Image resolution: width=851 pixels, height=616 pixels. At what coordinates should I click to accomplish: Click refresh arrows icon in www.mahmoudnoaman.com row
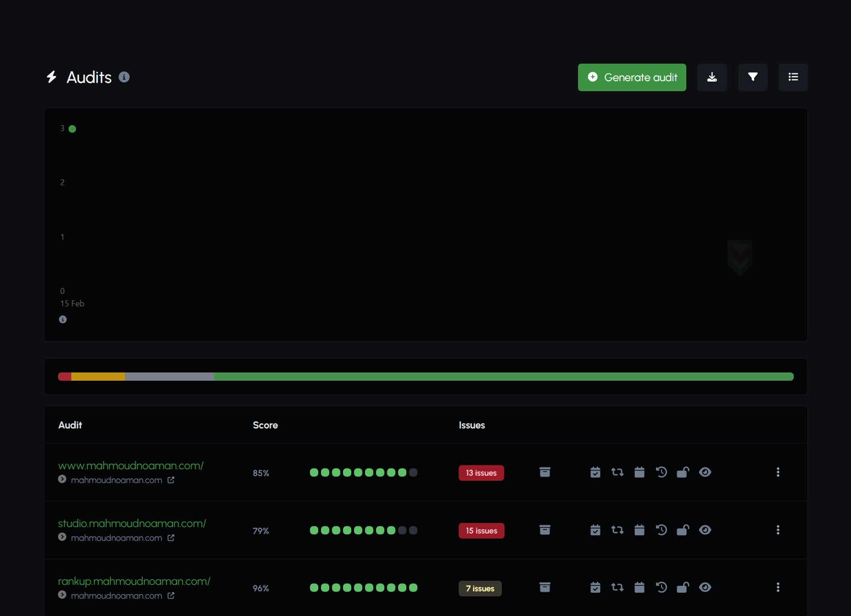click(x=617, y=472)
